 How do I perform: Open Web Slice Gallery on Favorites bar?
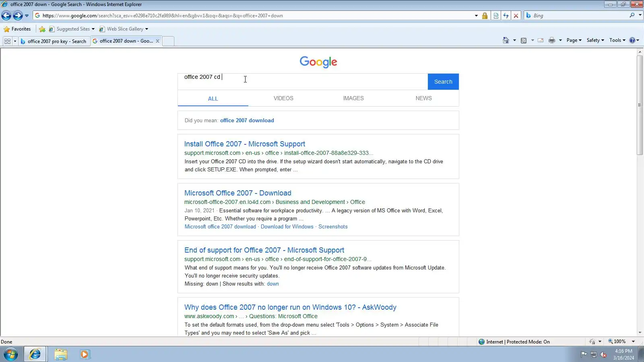click(x=124, y=29)
